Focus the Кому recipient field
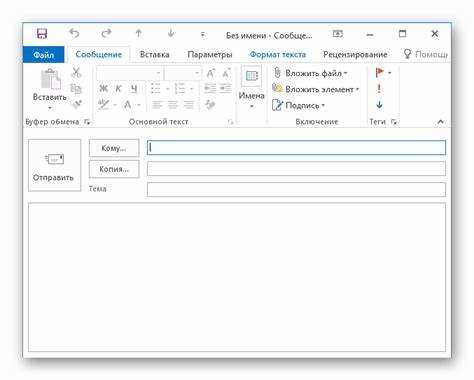Screen dimensions: 474x380 296,148
